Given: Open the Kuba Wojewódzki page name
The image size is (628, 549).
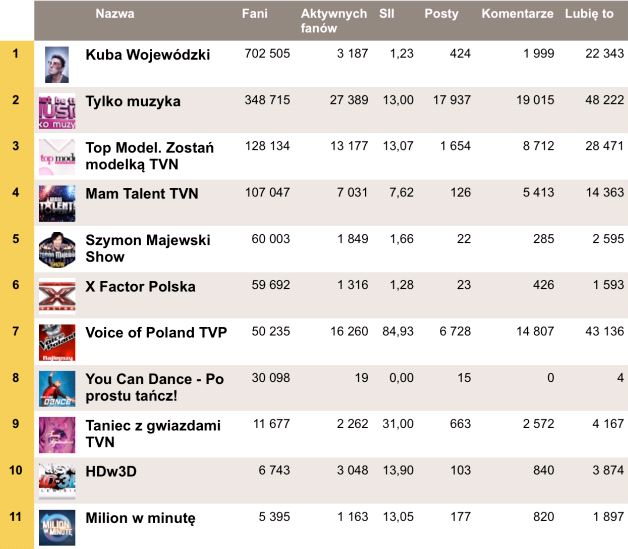Looking at the screenshot, I should (148, 54).
